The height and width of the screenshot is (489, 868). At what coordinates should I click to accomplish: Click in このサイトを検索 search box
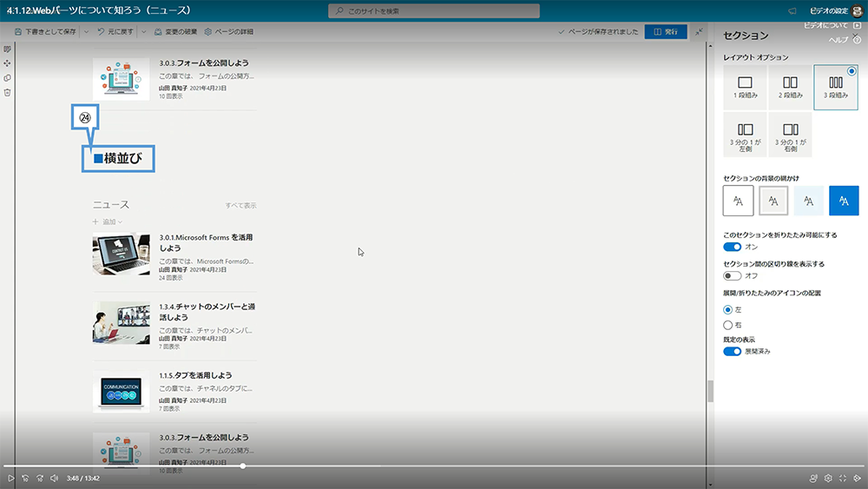pos(434,11)
